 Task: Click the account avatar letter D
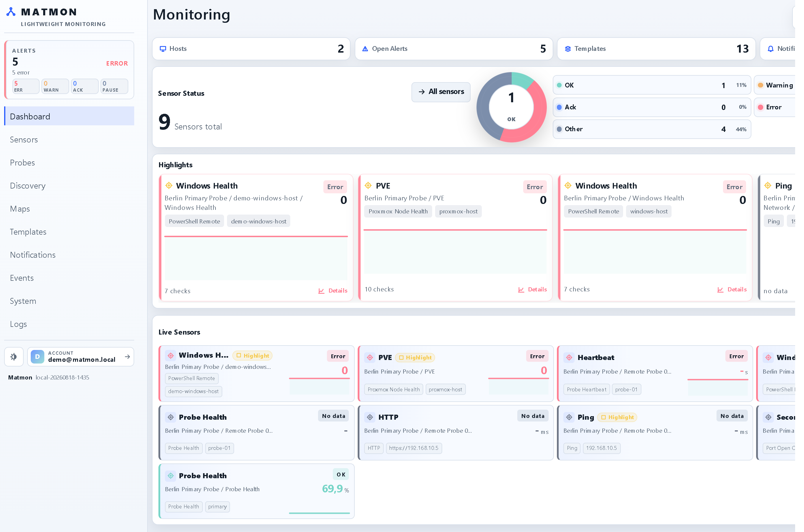[37, 357]
